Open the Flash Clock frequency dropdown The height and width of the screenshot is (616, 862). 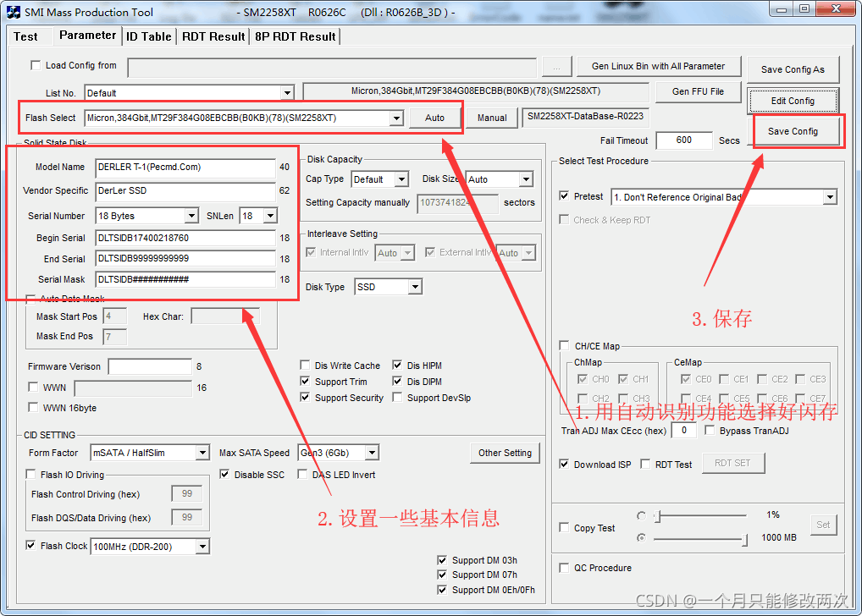(x=203, y=547)
